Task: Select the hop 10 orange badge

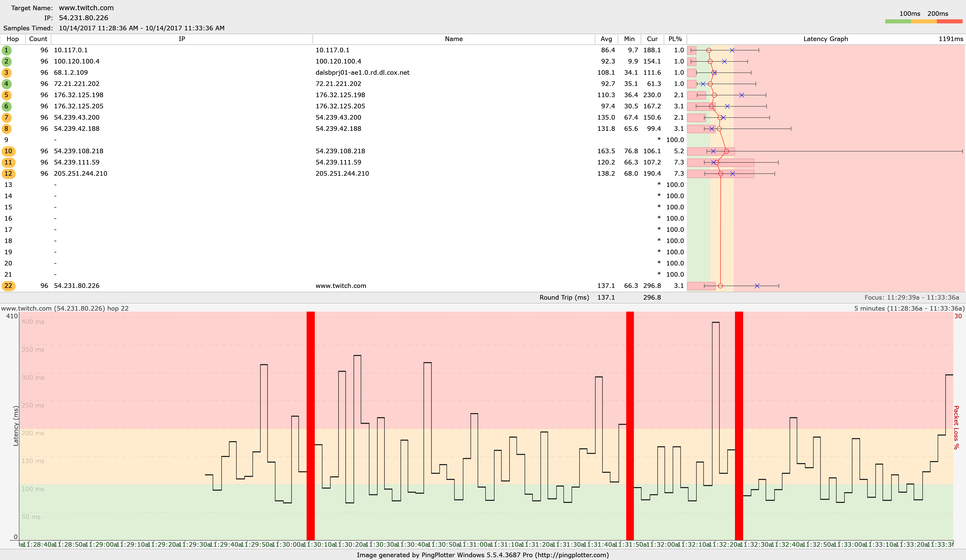Action: point(8,151)
